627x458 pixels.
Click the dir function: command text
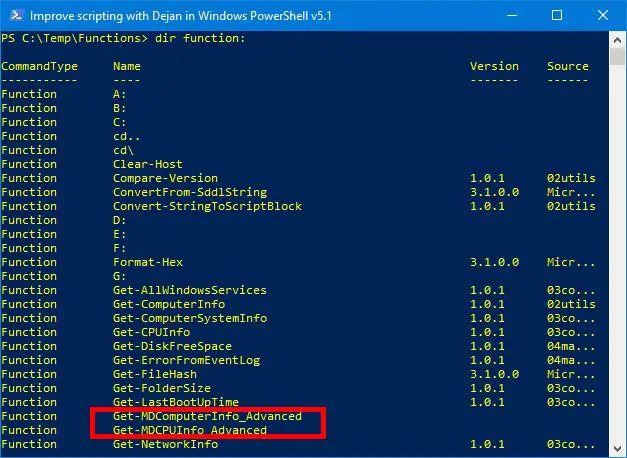pos(200,38)
